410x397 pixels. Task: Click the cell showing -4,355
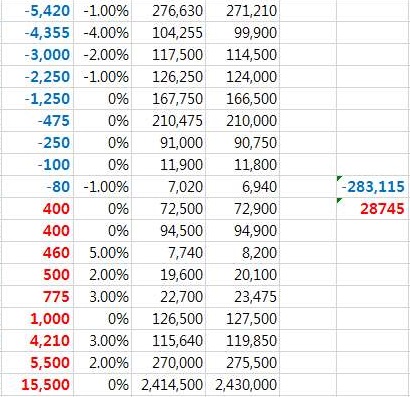(37, 33)
